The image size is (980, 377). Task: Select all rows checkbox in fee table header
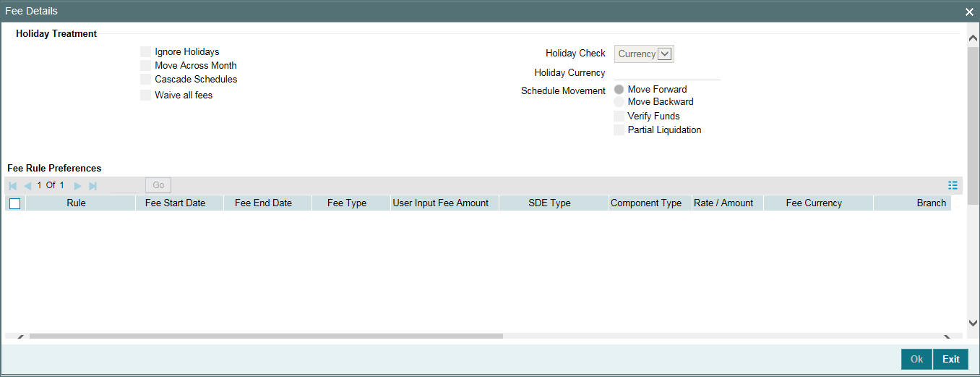coord(15,204)
